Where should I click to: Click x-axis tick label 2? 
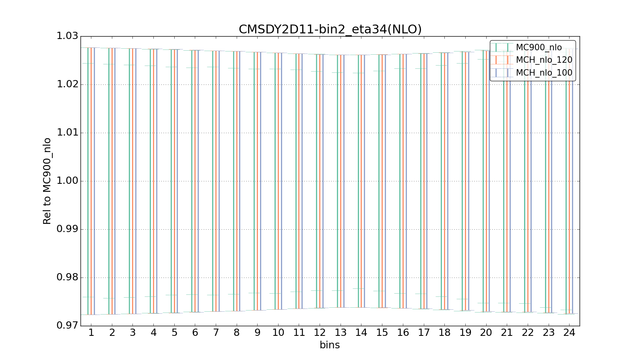(x=112, y=333)
